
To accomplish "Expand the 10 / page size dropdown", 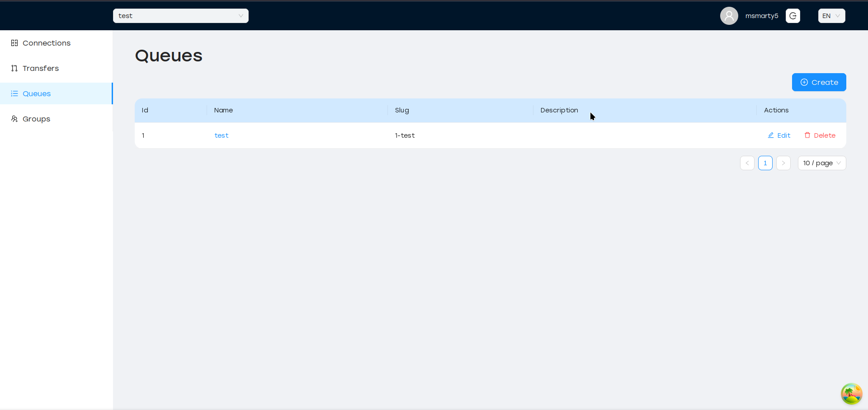I will point(821,163).
